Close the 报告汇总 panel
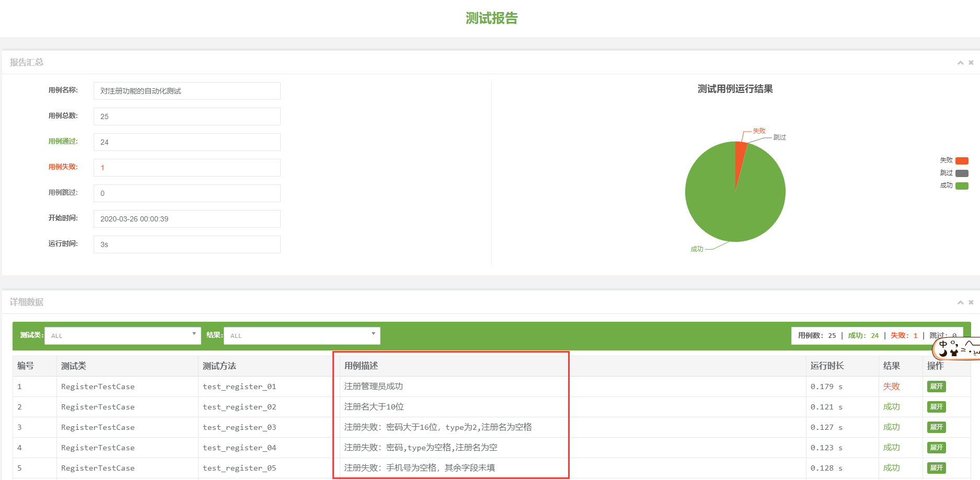The width and height of the screenshot is (980, 480). pyautogui.click(x=971, y=63)
